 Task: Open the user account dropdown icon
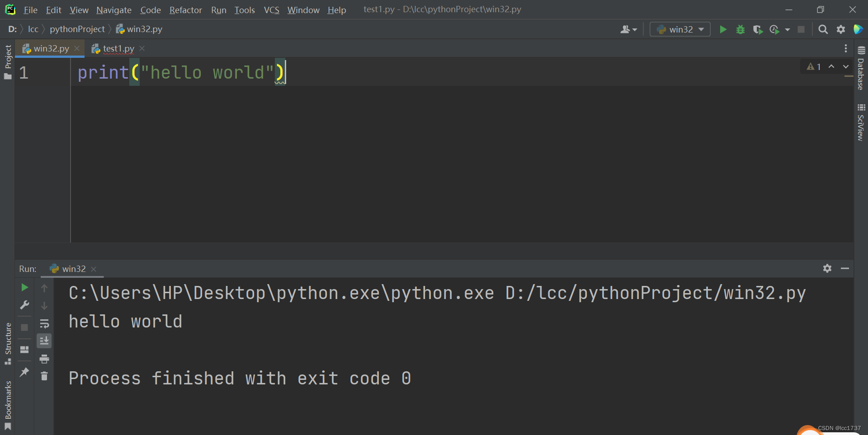628,29
